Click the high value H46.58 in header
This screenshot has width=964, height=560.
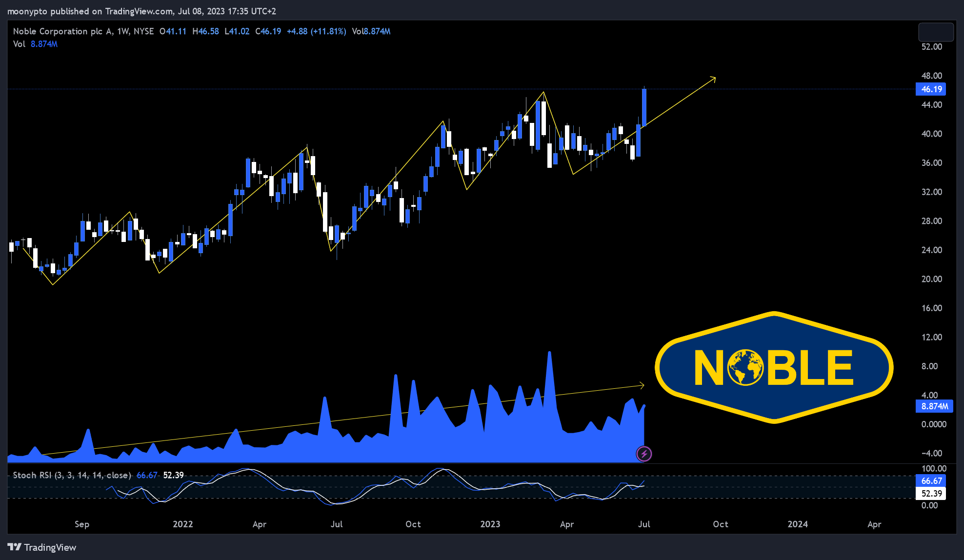[205, 31]
